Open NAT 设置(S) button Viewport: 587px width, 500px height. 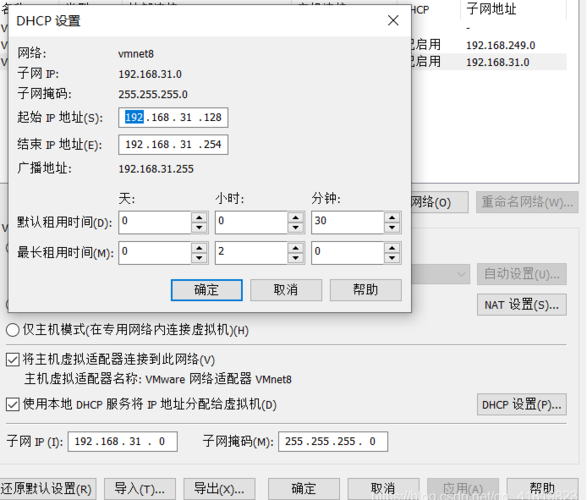(521, 305)
